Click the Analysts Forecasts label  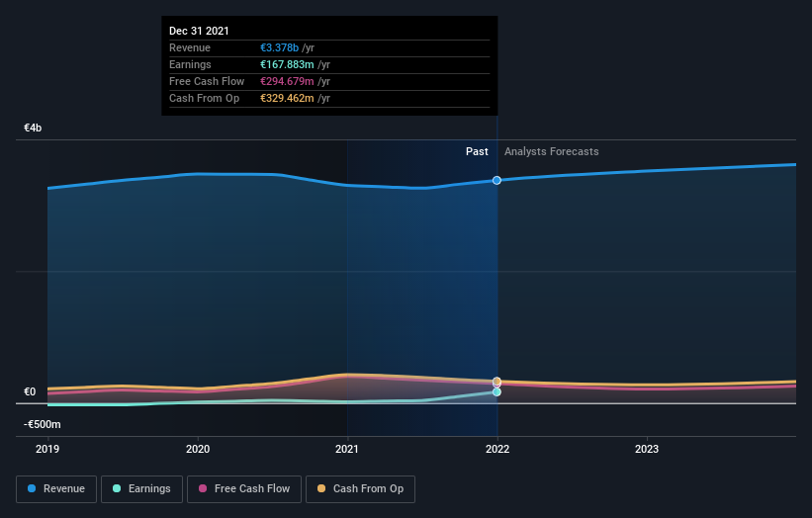click(x=552, y=151)
